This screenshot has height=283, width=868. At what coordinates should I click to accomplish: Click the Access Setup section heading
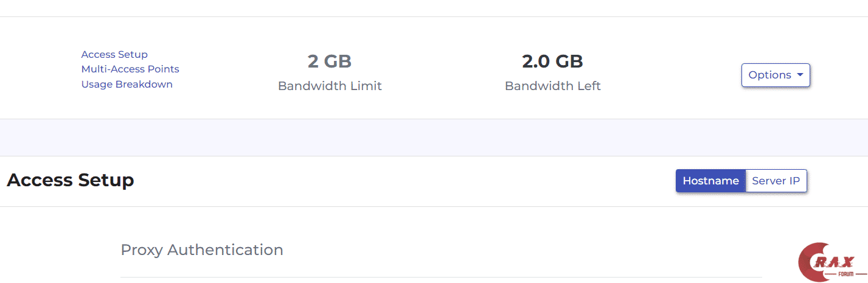click(x=70, y=181)
